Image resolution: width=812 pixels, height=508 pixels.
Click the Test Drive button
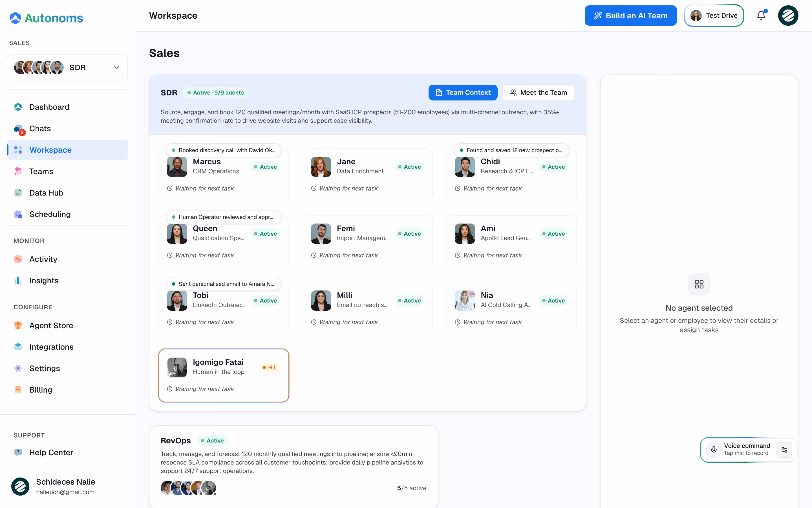714,16
